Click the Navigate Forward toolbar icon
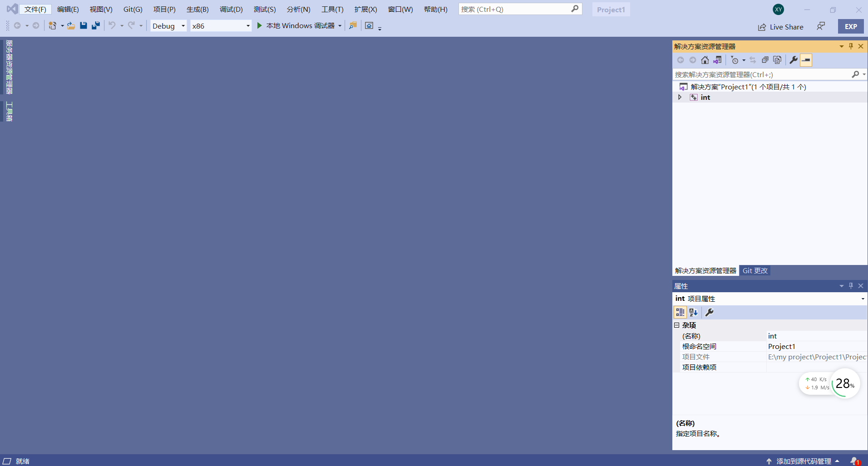This screenshot has width=868, height=466. [x=36, y=26]
